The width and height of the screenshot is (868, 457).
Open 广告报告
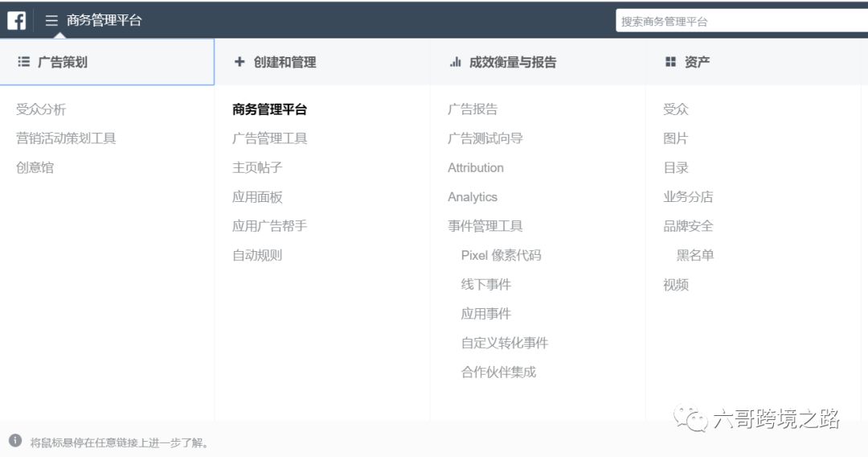(473, 109)
